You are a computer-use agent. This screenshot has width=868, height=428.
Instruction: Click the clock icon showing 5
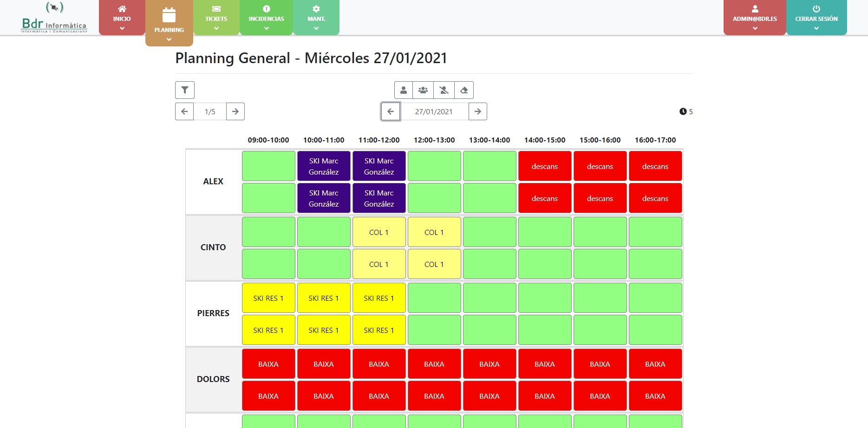(x=683, y=111)
